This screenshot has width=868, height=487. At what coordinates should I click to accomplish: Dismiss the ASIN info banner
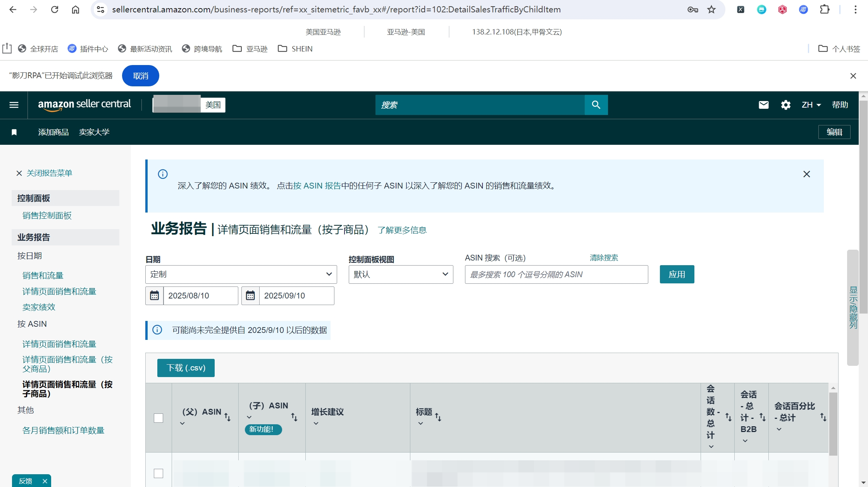point(806,174)
